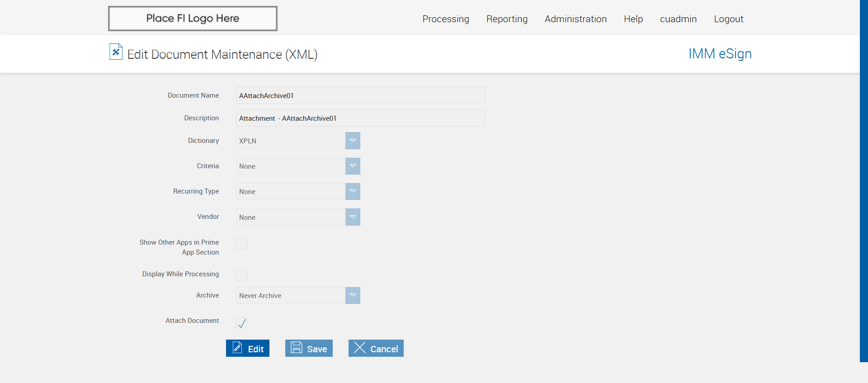This screenshot has height=383, width=868.
Task: Enable the Display While Processing checkbox
Action: [242, 275]
